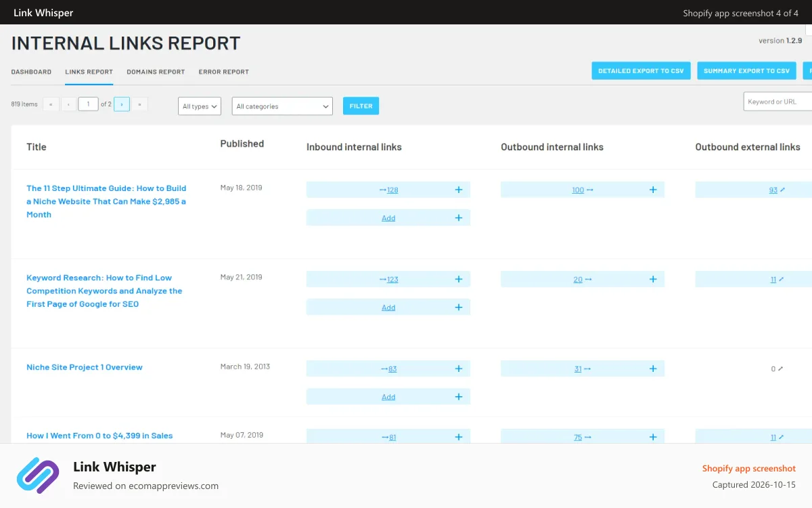Click the Published column header
Screen dimensions: 812x508
pyautogui.click(x=242, y=144)
